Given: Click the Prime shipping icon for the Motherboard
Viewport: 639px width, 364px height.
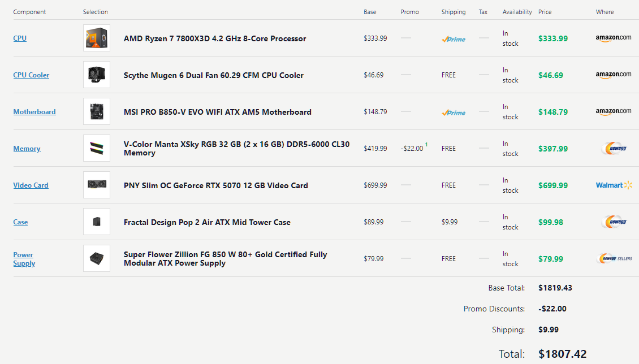Looking at the screenshot, I should [454, 113].
